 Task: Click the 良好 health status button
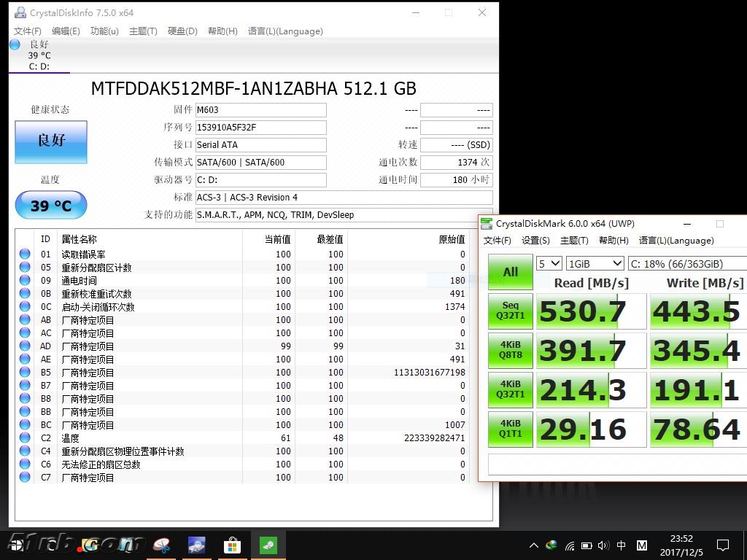[x=51, y=141]
